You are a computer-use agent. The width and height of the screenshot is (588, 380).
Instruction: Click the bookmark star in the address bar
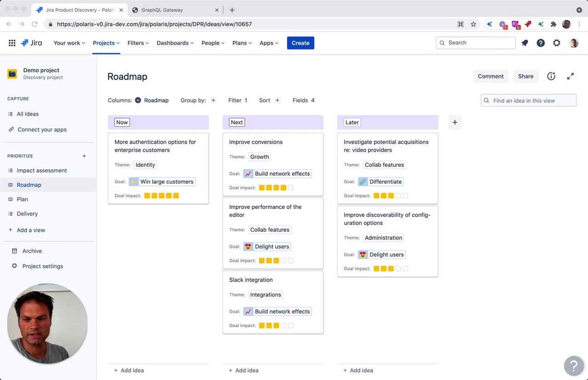click(x=473, y=24)
